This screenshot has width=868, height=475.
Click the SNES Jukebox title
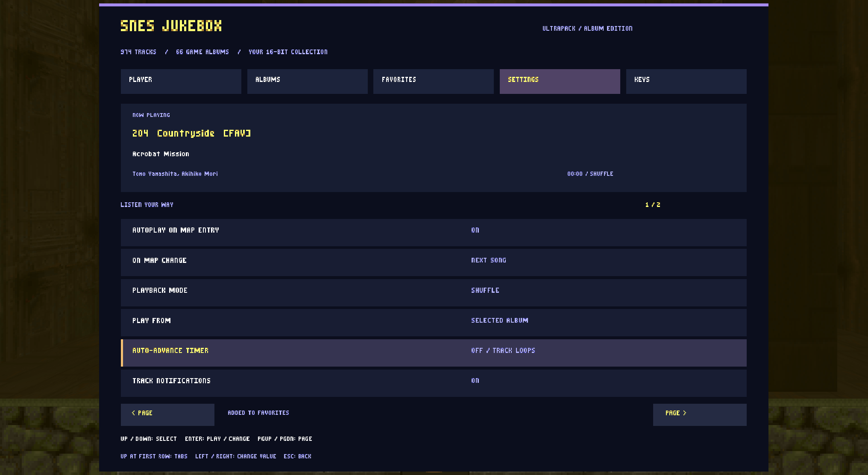tap(171, 26)
